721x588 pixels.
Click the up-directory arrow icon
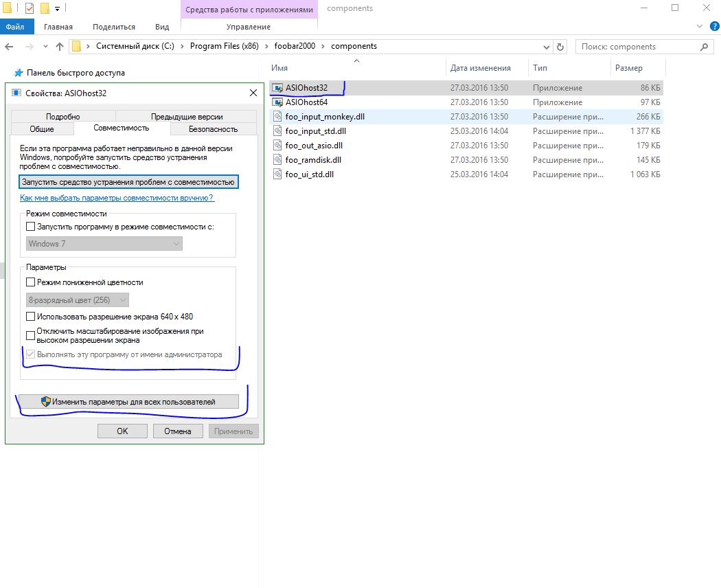tap(60, 47)
